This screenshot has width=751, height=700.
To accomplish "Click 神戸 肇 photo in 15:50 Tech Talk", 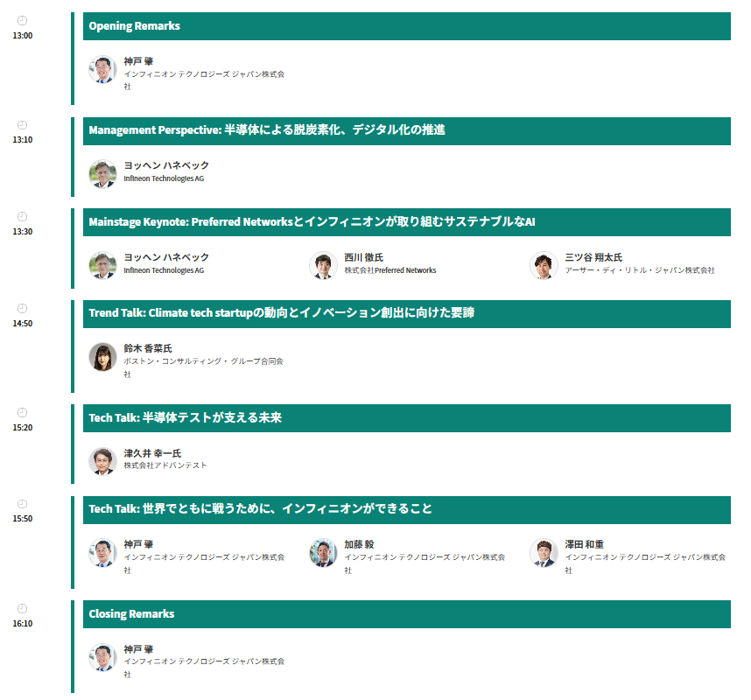I will tap(102, 552).
